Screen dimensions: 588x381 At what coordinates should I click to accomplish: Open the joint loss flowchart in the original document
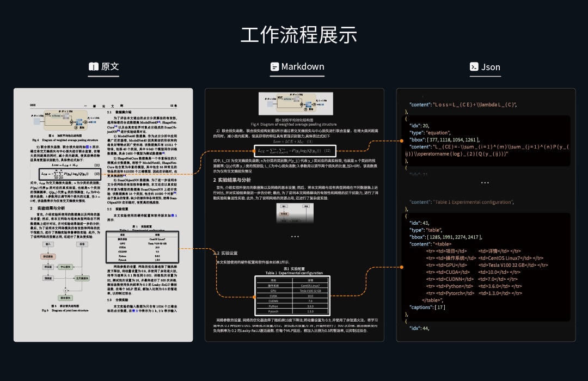coord(63,273)
